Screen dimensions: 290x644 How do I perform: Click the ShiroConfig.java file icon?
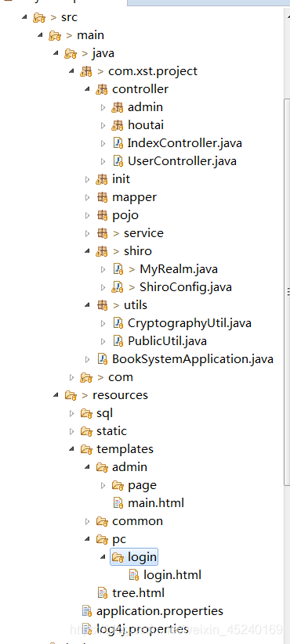tap(118, 287)
